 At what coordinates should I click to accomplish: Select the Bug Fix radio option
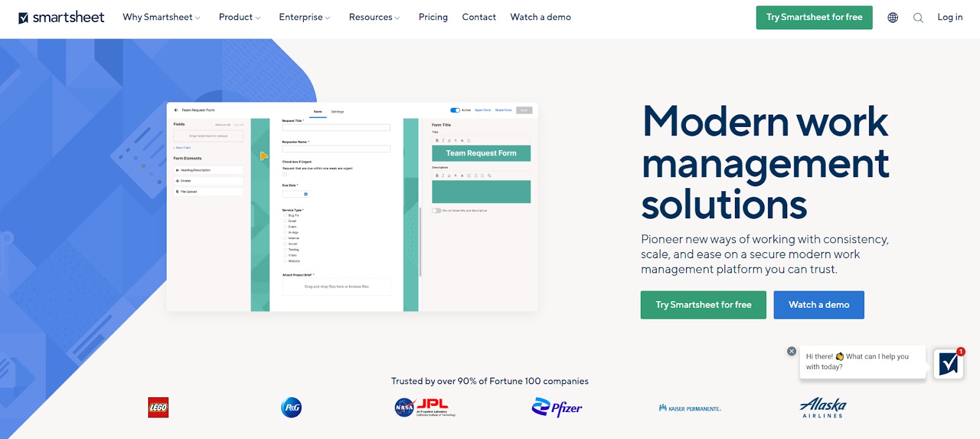pyautogui.click(x=285, y=215)
